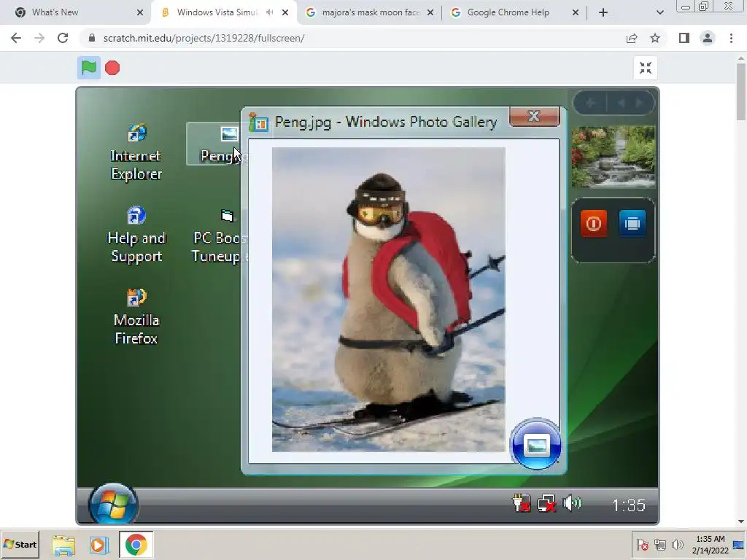Stop the Scratch project with red stop button
This screenshot has height=560, width=747.
(x=112, y=68)
